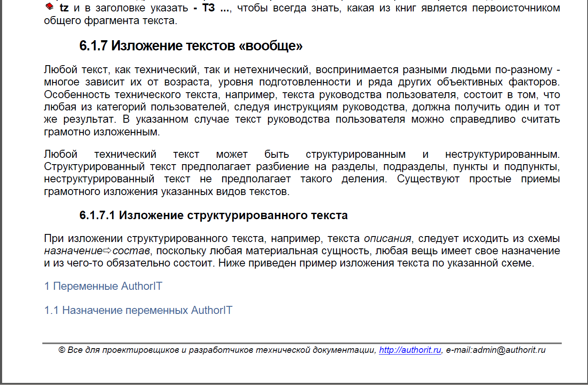This screenshot has height=385, width=588.
Task: Click the e-mail:admin@authorit.ru text in footer
Action: click(496, 350)
